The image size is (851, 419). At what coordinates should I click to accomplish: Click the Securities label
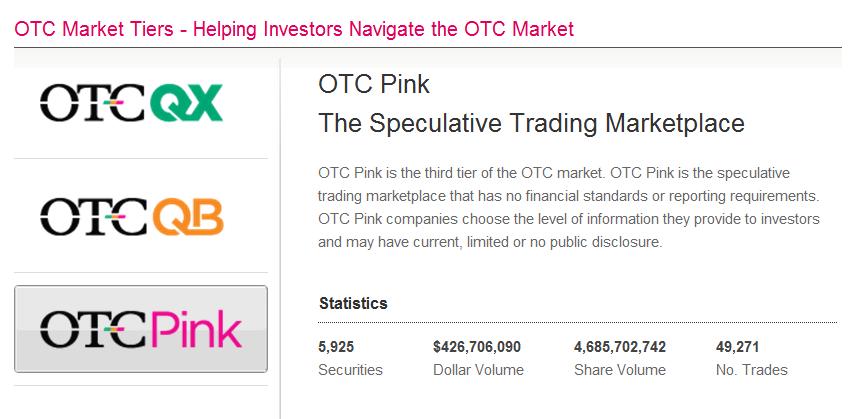[350, 370]
